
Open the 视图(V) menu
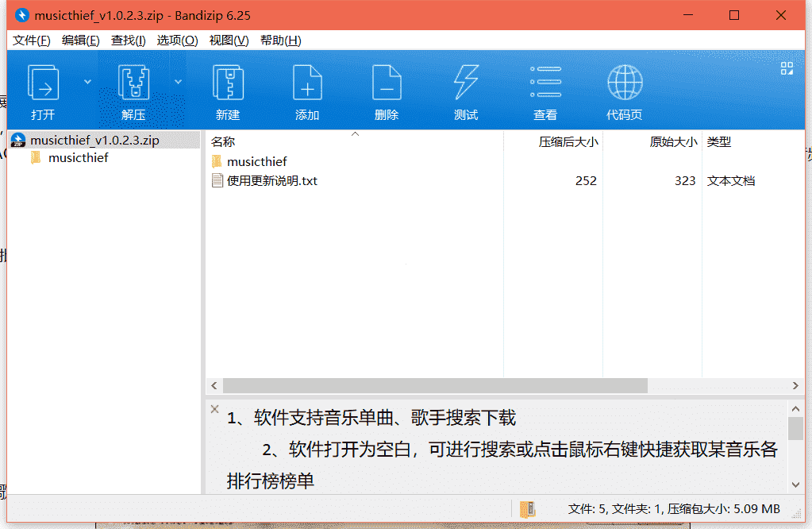point(229,41)
